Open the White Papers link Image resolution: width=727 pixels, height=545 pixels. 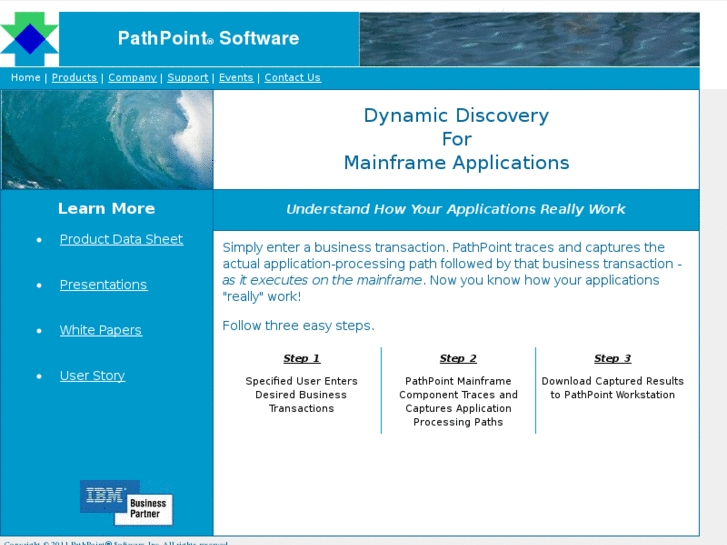101,330
